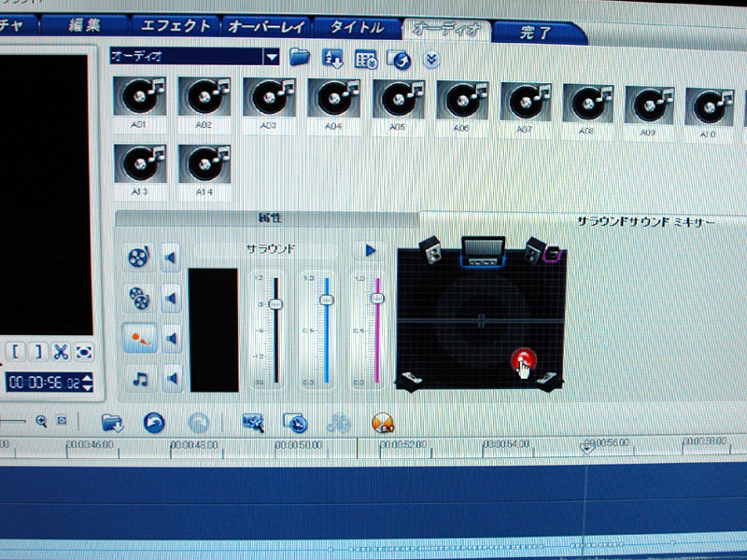The height and width of the screenshot is (560, 747).
Task: Click the front right speaker icon
Action: click(534, 250)
